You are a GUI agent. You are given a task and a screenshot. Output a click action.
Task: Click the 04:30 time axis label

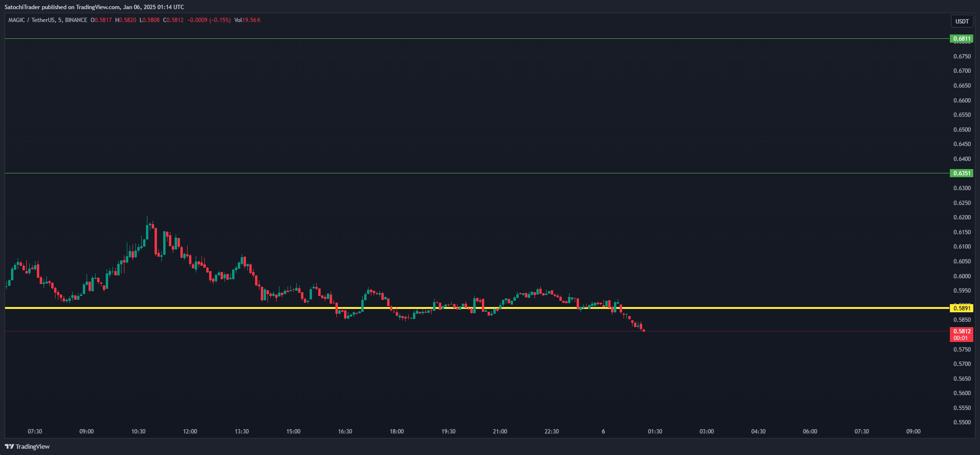758,432
